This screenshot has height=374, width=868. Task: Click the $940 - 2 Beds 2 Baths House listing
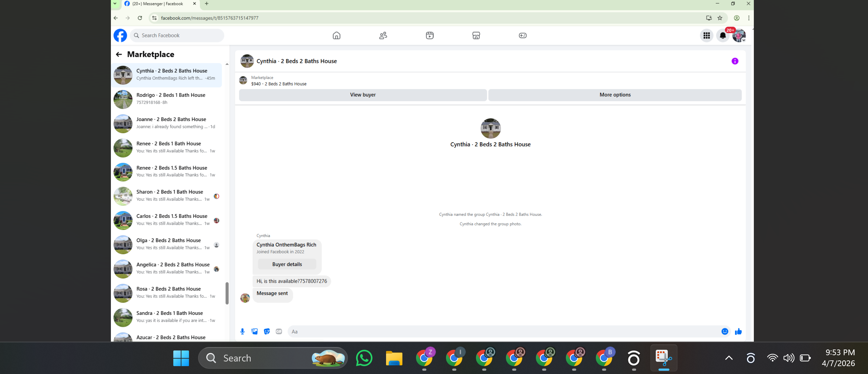click(279, 84)
